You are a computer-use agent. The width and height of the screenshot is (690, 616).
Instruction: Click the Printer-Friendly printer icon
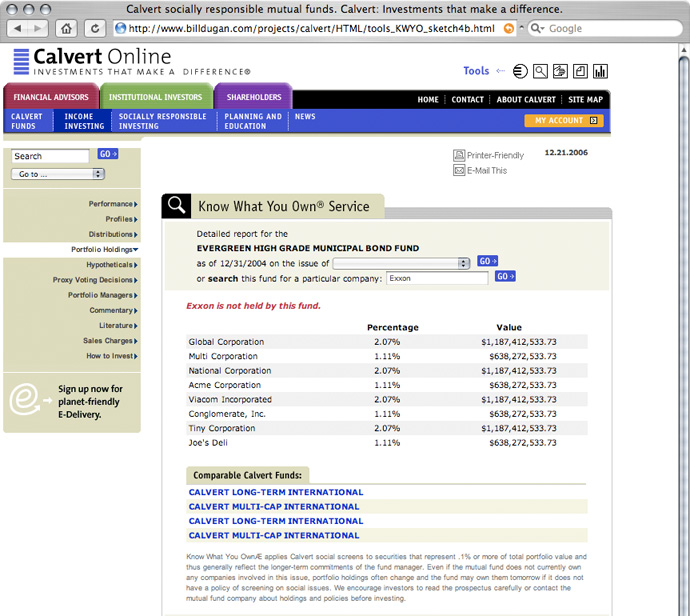pyautogui.click(x=459, y=155)
